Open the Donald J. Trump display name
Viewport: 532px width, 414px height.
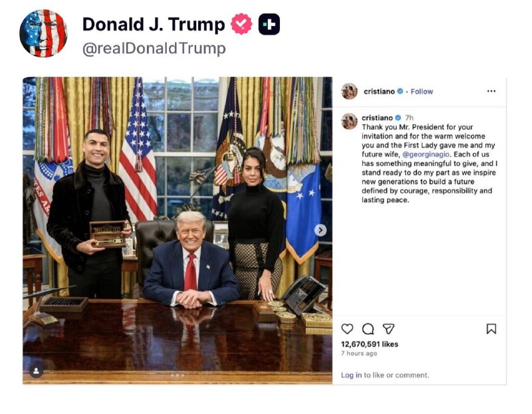154,25
